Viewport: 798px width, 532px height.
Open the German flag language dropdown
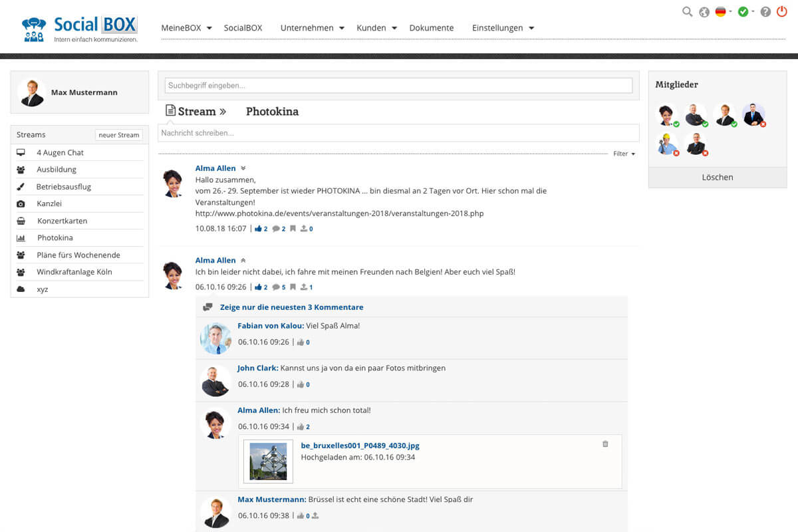point(723,12)
